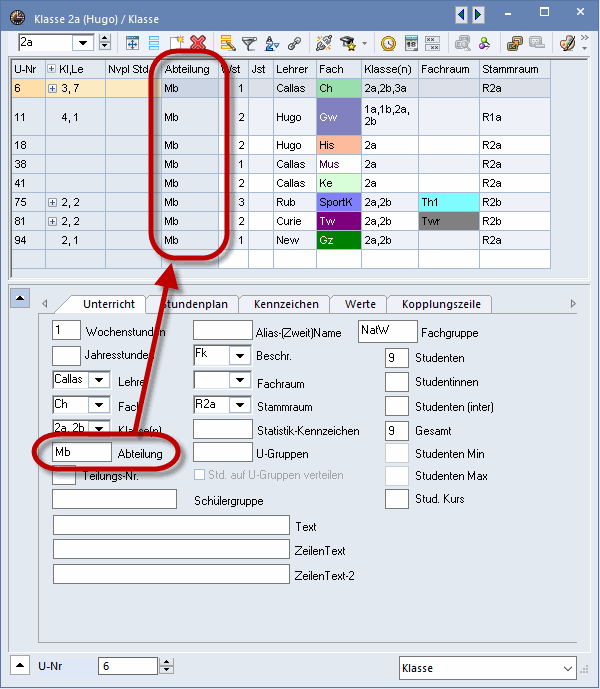
Task: Go to the next element with green right arrow
Action: (478, 15)
